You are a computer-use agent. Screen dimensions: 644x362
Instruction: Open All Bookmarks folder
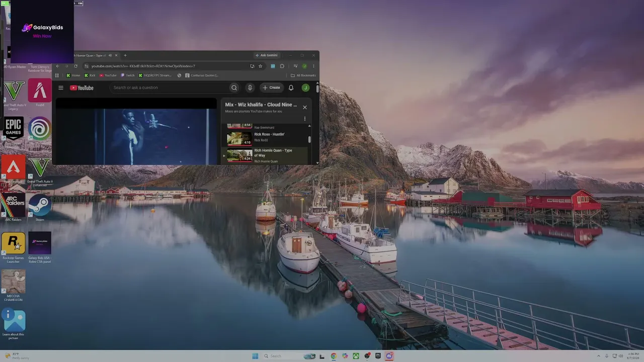tap(303, 75)
